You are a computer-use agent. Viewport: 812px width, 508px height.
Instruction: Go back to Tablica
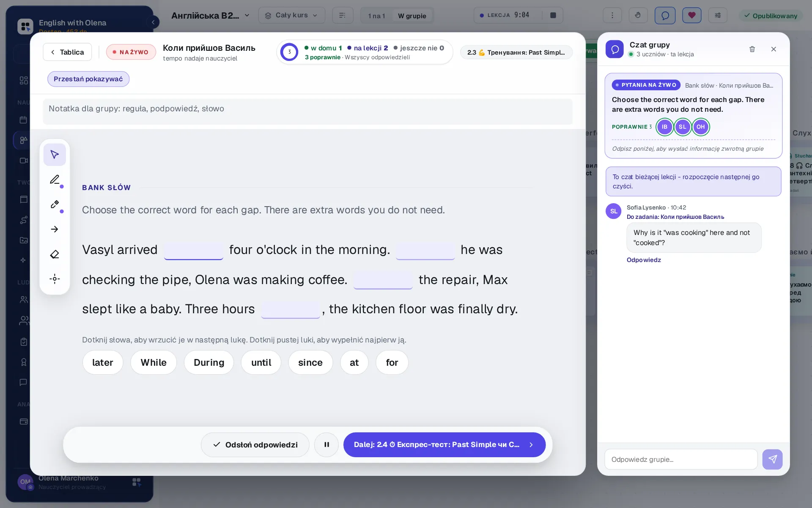tap(67, 52)
